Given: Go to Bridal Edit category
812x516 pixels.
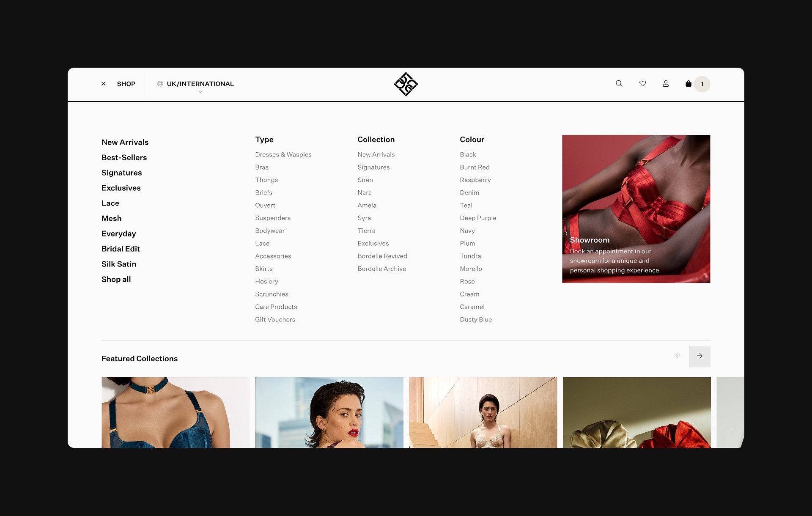Looking at the screenshot, I should pos(121,249).
